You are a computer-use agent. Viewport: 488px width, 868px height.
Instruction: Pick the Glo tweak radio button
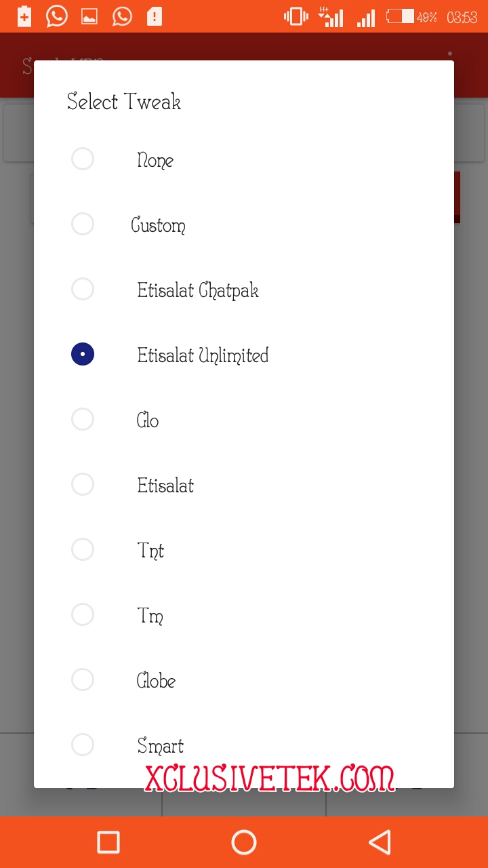pos(83,420)
